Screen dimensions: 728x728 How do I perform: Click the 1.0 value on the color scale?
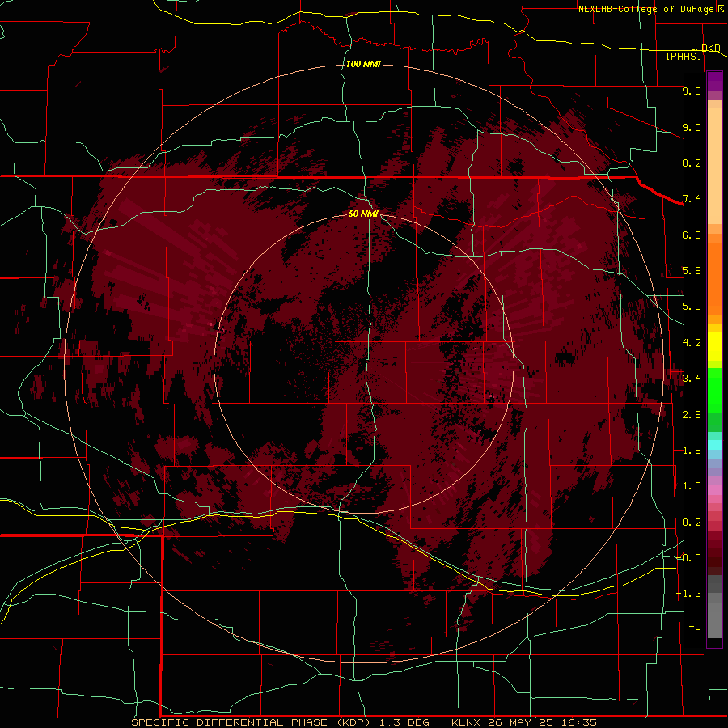692,486
